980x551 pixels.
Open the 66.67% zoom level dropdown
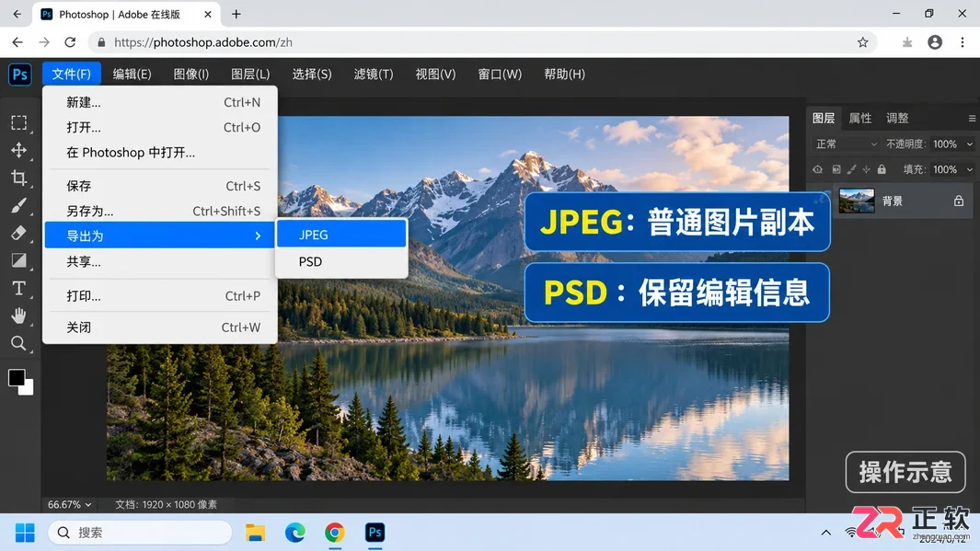(x=69, y=504)
